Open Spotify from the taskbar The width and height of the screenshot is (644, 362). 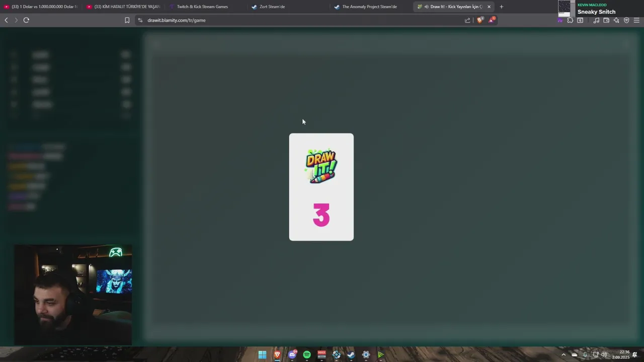(307, 355)
